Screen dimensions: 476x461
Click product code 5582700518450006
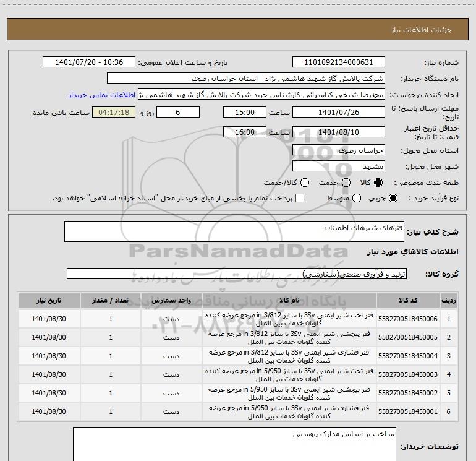coord(408,319)
